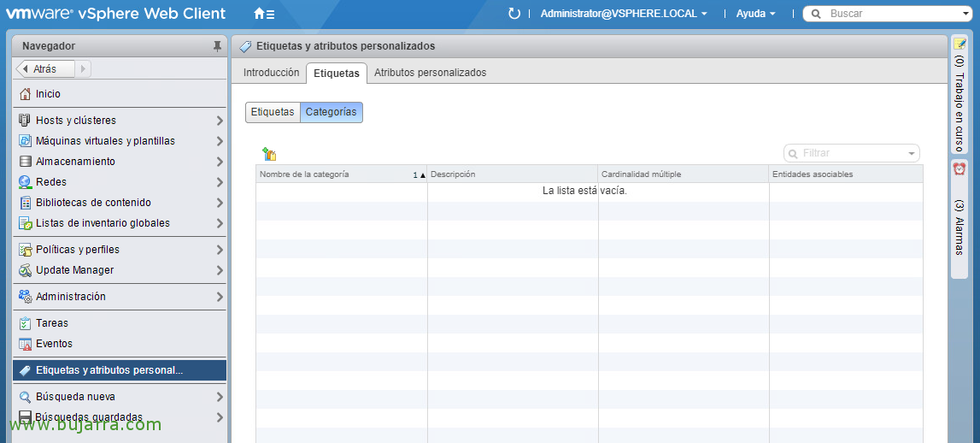Expand Máquinas virtuales y plantillas chevron

click(x=220, y=141)
